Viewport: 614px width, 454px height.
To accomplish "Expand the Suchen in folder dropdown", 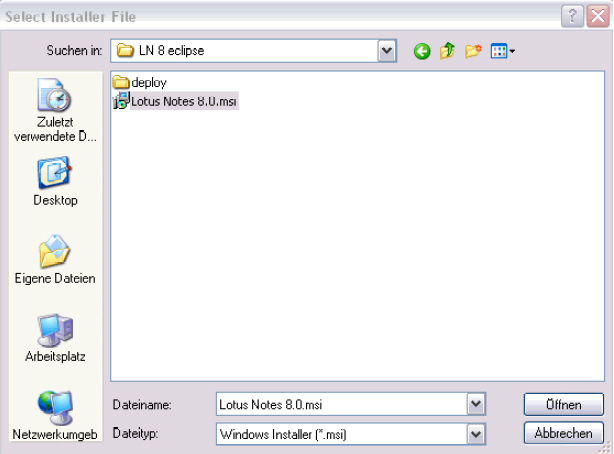I will (387, 51).
